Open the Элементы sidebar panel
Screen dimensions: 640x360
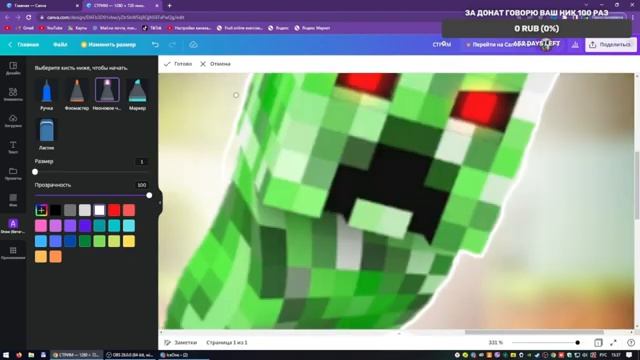click(x=13, y=94)
